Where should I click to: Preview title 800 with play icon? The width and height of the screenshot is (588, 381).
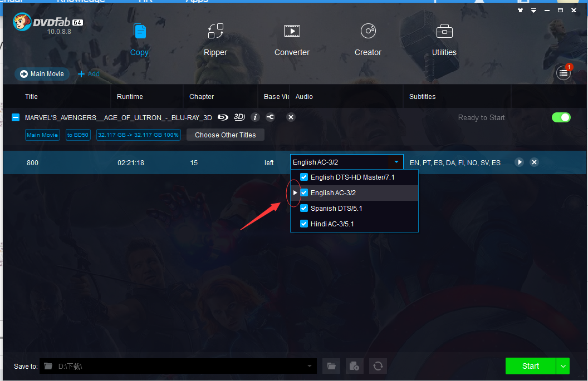[520, 162]
